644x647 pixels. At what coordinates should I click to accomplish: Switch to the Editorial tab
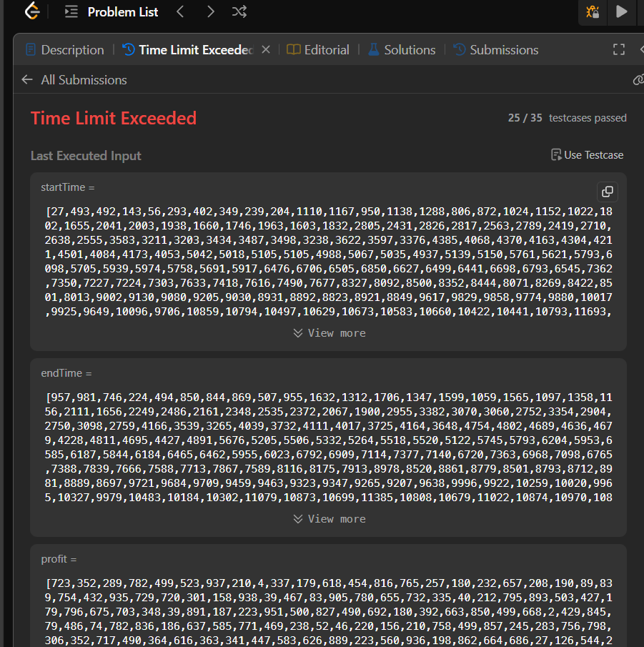pyautogui.click(x=318, y=50)
